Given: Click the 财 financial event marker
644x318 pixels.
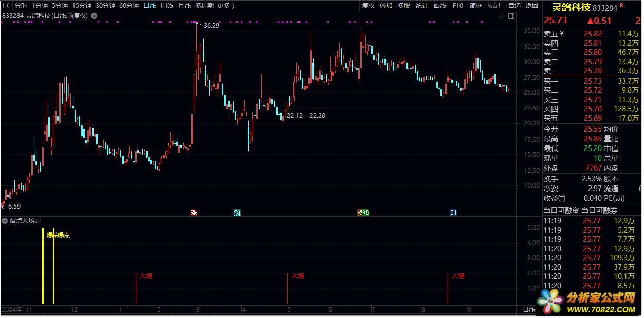Looking at the screenshot, I should click(453, 212).
